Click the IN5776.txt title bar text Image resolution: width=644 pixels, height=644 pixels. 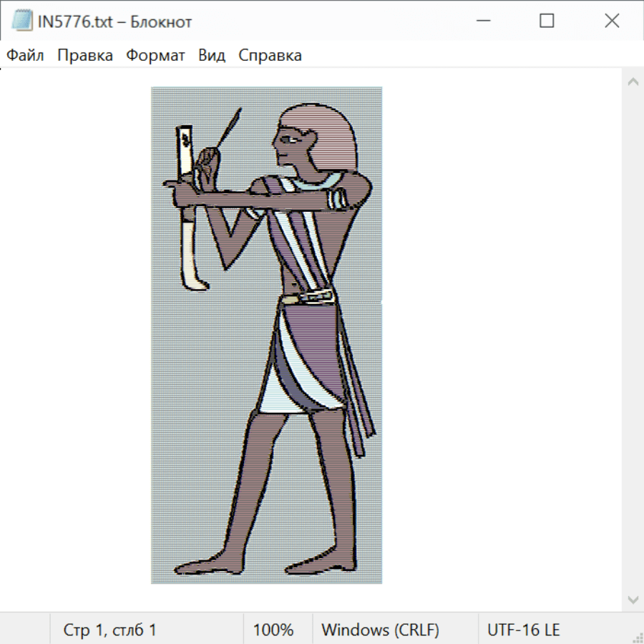point(114,22)
